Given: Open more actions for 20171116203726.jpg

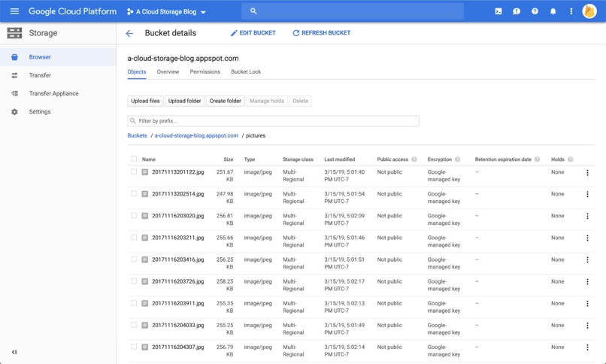Looking at the screenshot, I should [x=587, y=282].
